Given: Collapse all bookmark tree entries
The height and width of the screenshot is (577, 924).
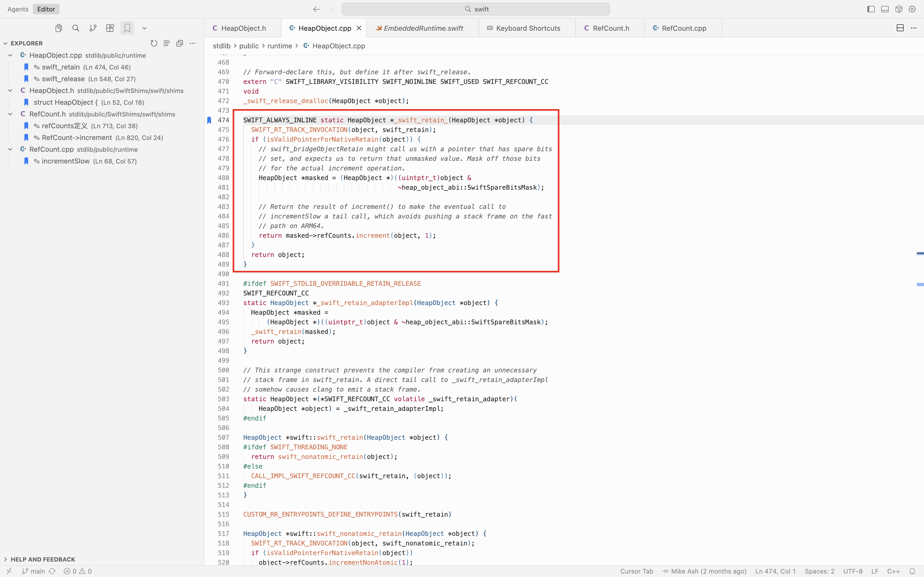Looking at the screenshot, I should point(179,44).
